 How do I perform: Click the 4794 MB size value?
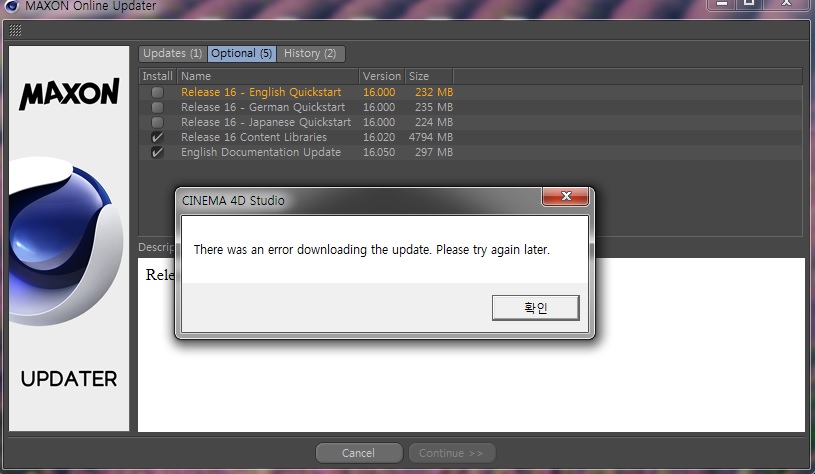tap(431, 138)
